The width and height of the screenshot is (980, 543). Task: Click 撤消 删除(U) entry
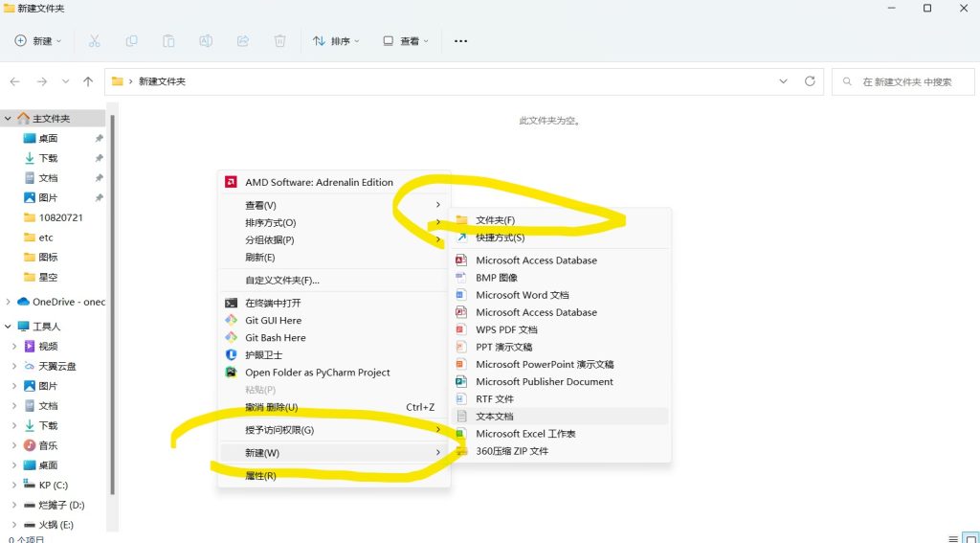coord(334,407)
